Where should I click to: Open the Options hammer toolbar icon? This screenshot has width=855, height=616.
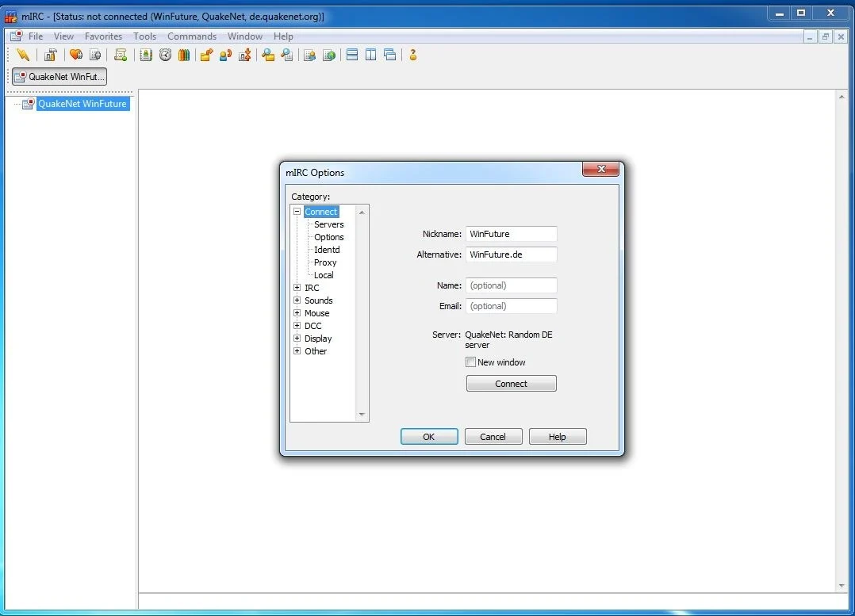point(51,55)
